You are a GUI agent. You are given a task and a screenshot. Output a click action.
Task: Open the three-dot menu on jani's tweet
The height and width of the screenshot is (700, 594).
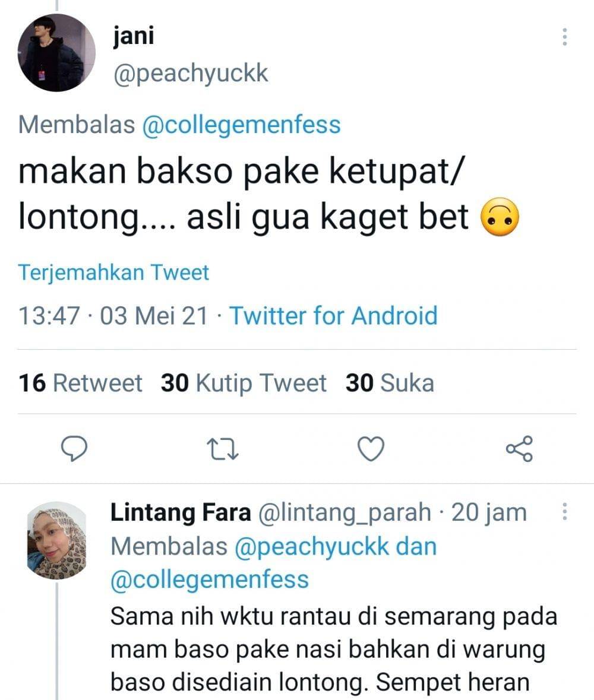(x=564, y=37)
